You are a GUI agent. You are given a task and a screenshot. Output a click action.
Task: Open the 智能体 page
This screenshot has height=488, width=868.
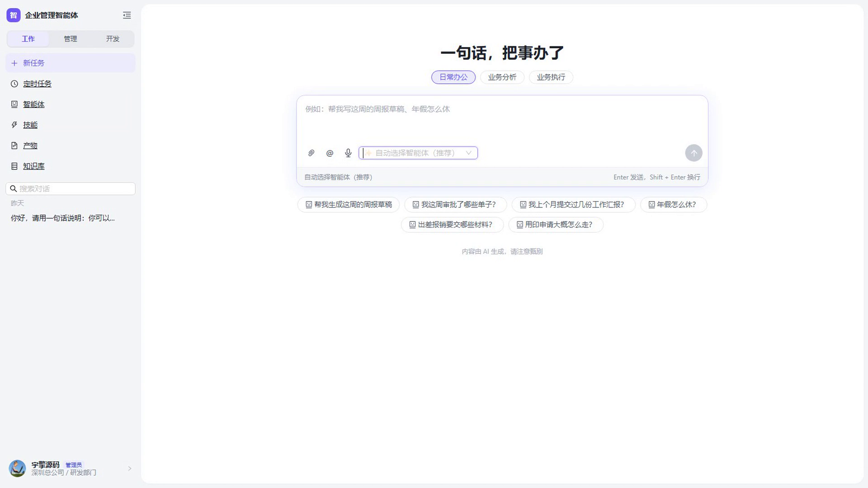(x=71, y=104)
